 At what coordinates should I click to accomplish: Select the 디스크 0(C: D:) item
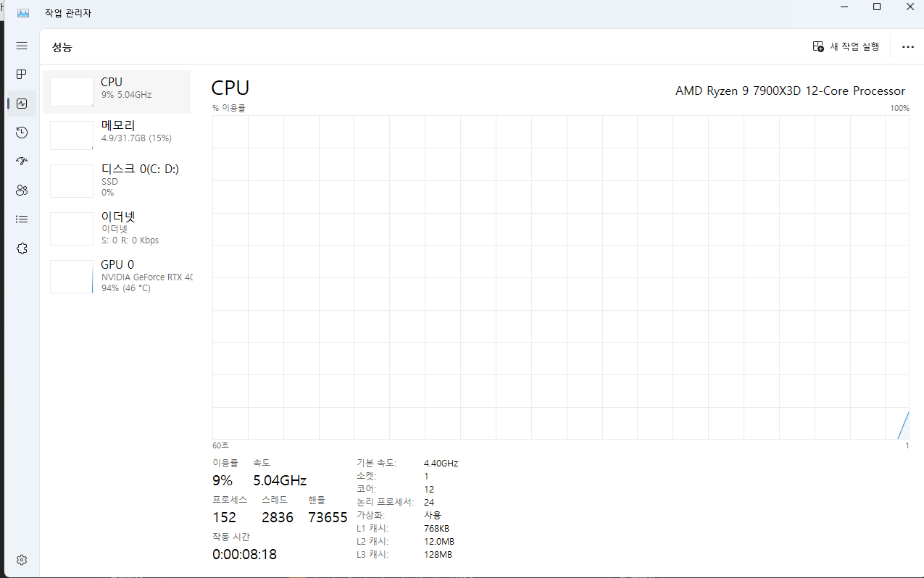pos(117,180)
